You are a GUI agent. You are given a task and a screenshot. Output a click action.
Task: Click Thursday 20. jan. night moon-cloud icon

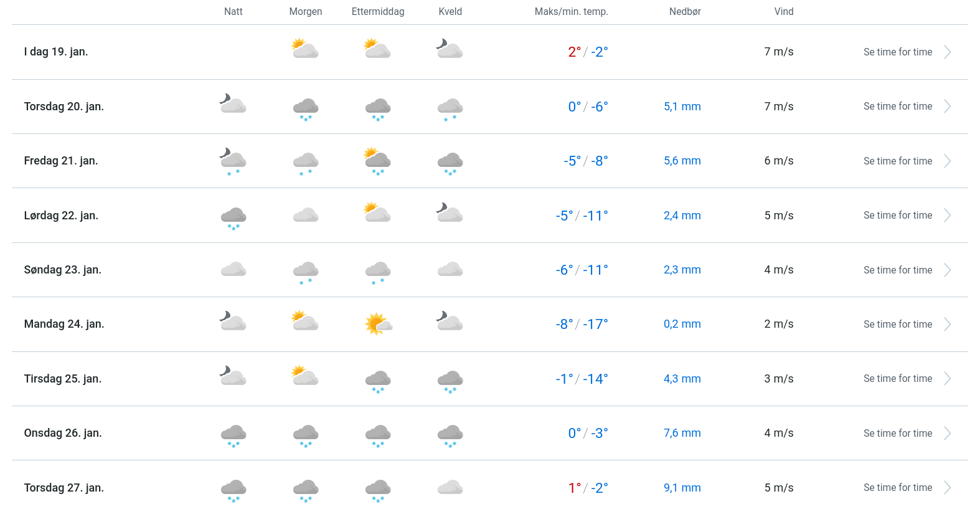[233, 103]
